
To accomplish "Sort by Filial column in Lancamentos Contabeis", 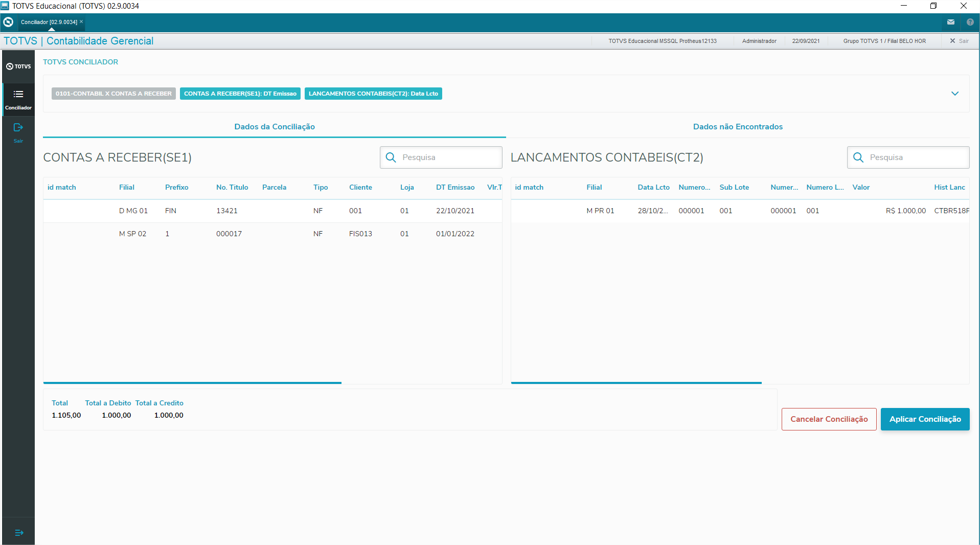I will point(594,187).
